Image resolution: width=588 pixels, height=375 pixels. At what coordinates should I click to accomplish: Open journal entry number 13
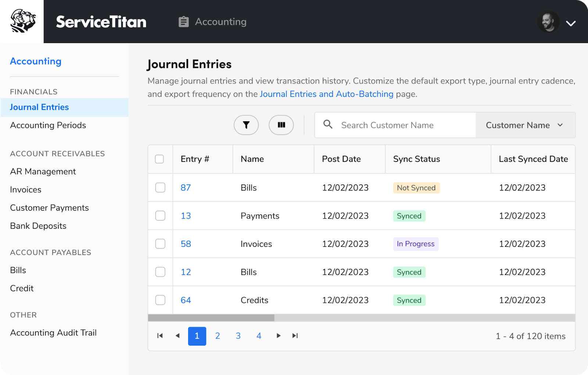[x=186, y=216]
